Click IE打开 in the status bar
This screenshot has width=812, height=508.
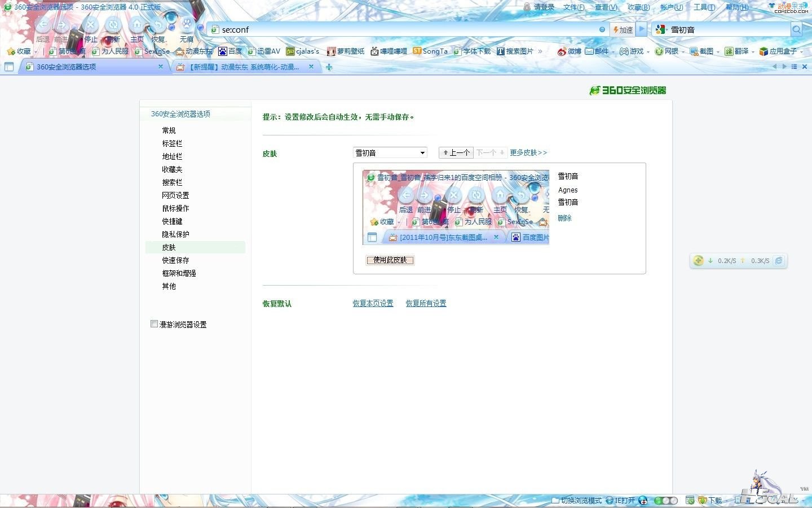pos(621,501)
